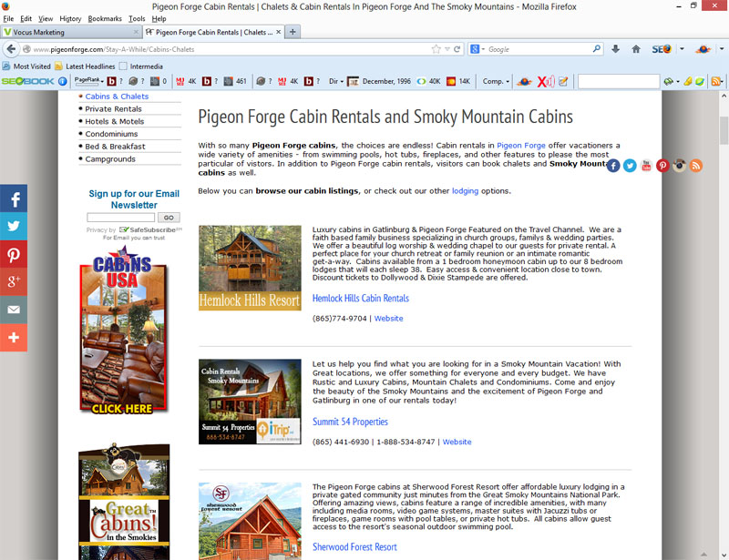Go to the Firefox home page icon

[x=636, y=49]
